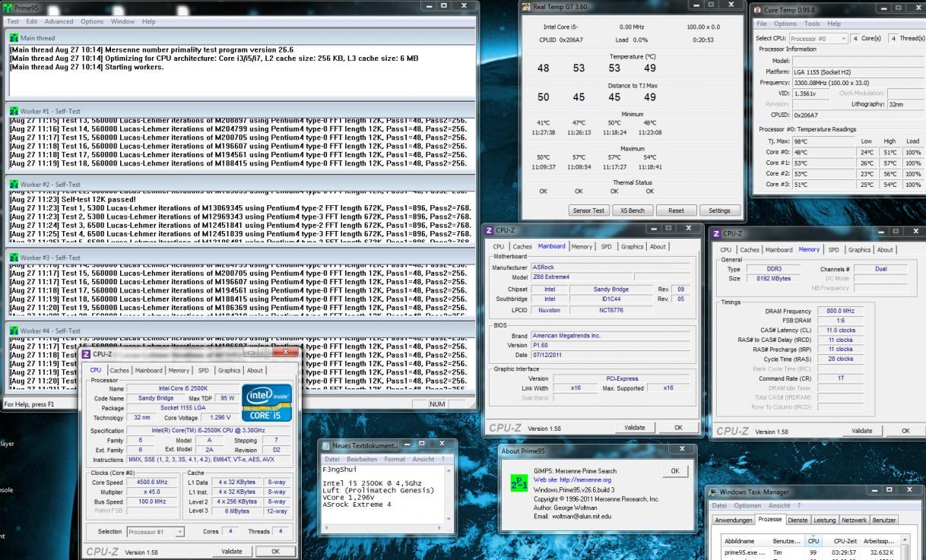The height and width of the screenshot is (560, 926).
Task: Click the Prime95 title bar icon
Action: point(8,8)
